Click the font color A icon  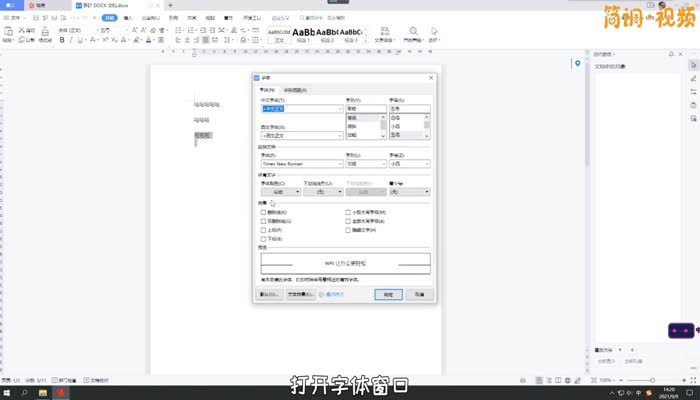pos(149,40)
